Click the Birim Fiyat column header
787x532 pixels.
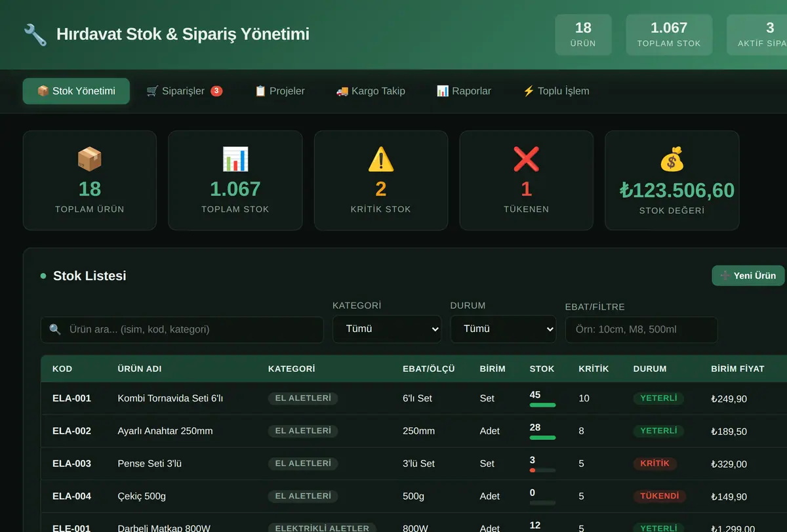point(737,369)
